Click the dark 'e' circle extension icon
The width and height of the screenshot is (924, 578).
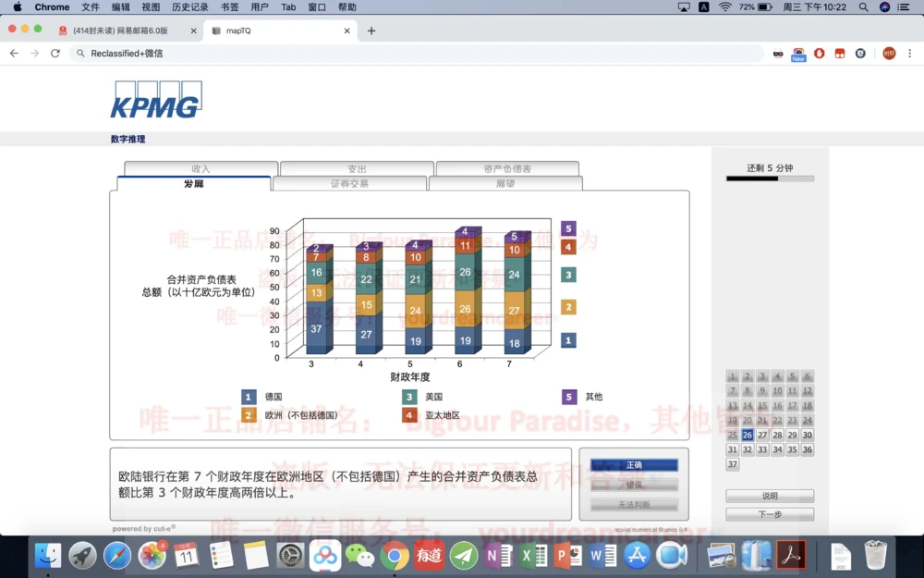[860, 53]
